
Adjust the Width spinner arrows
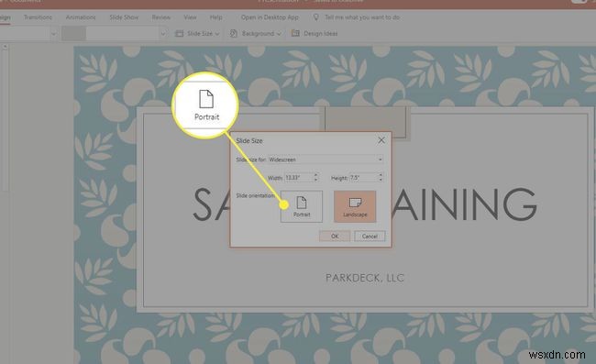315,178
